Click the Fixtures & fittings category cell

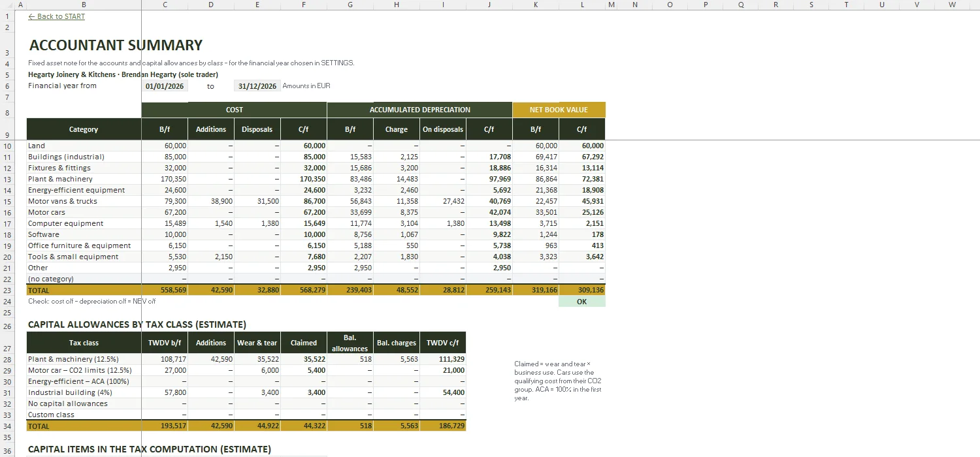point(84,168)
